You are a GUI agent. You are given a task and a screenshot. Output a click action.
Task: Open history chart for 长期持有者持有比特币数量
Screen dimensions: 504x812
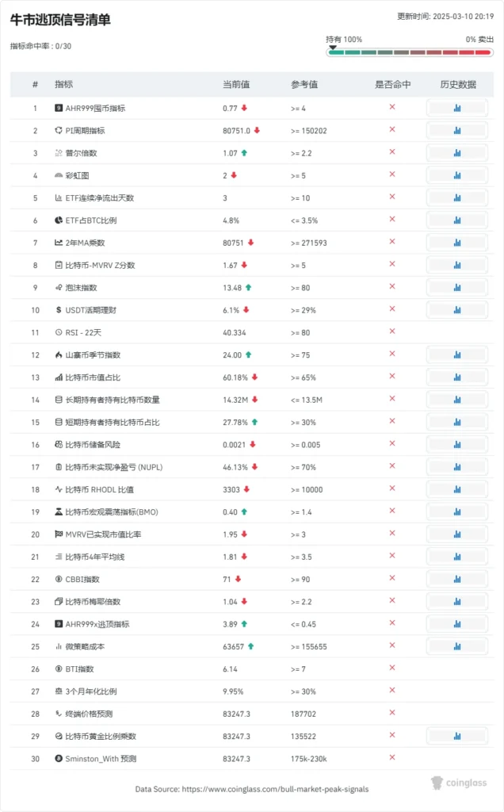457,400
